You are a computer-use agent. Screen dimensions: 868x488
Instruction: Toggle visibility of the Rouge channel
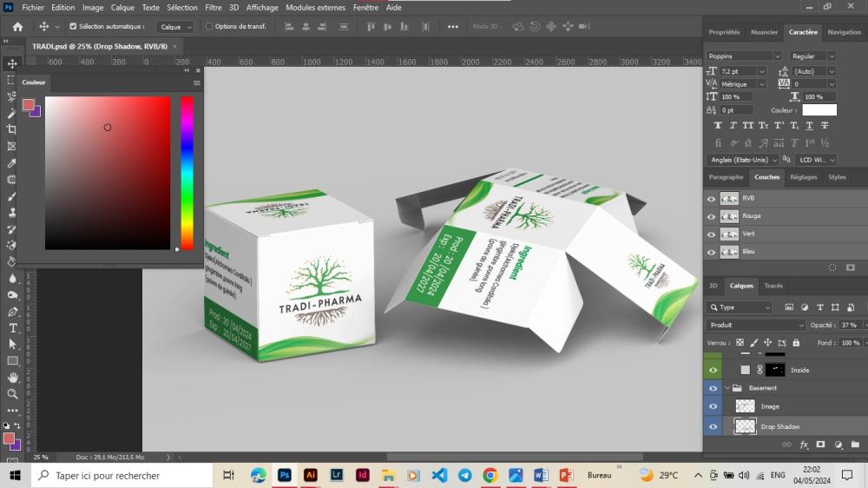click(712, 216)
